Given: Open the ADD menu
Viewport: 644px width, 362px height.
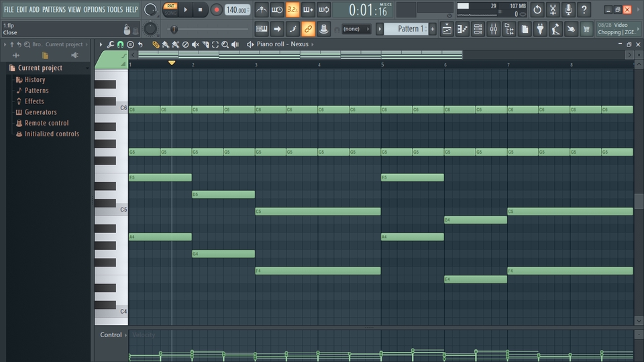Looking at the screenshot, I should (34, 9).
